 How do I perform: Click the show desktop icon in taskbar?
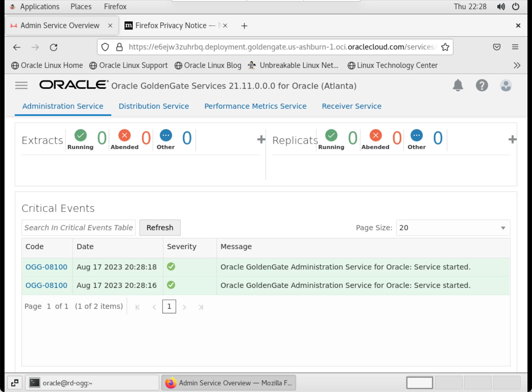15,382
